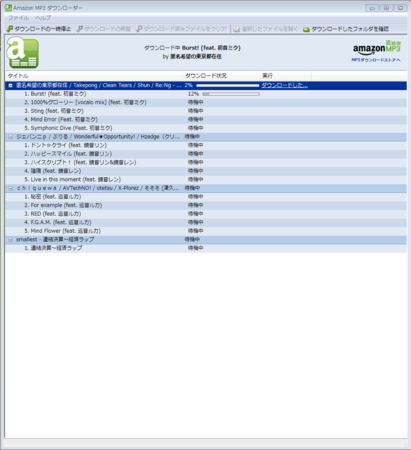Click the ダウンロードの再開 resume toolbar button
Screen dimensions: 411x450
[104, 29]
